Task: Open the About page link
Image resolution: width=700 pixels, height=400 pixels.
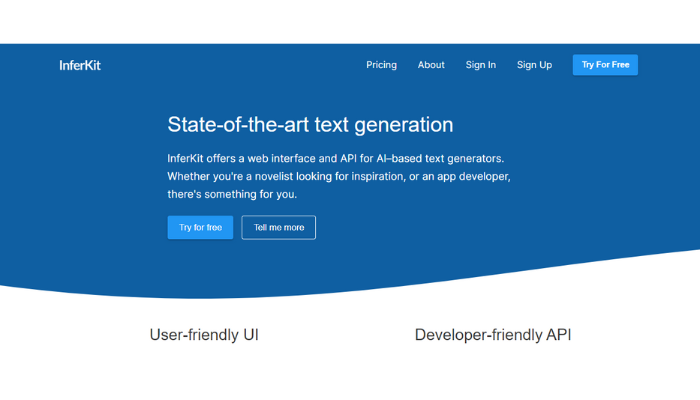Action: 431,65
